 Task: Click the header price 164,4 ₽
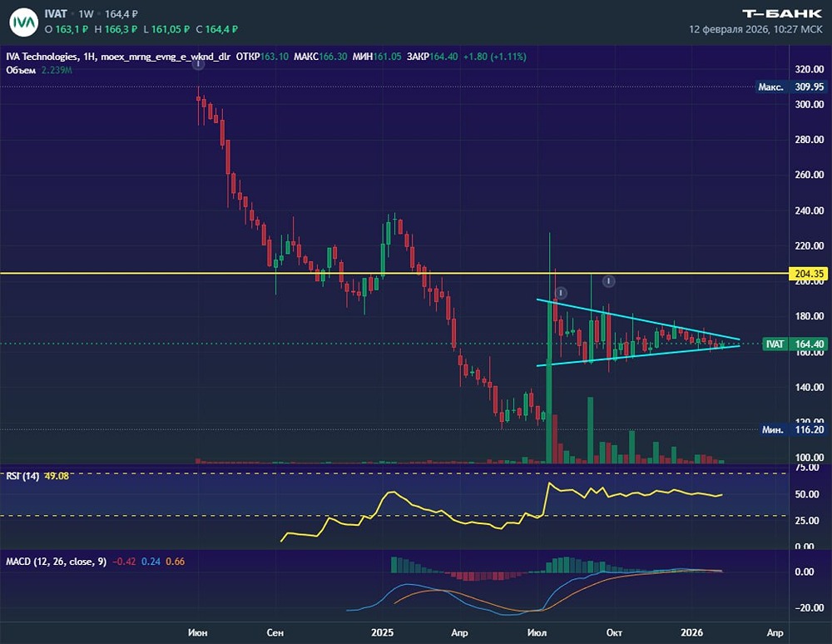tap(121, 14)
